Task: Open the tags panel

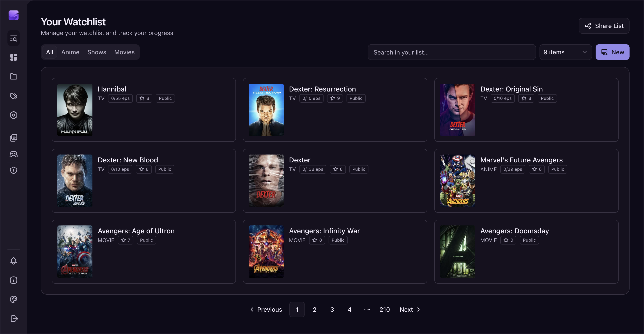Action: pos(14,96)
